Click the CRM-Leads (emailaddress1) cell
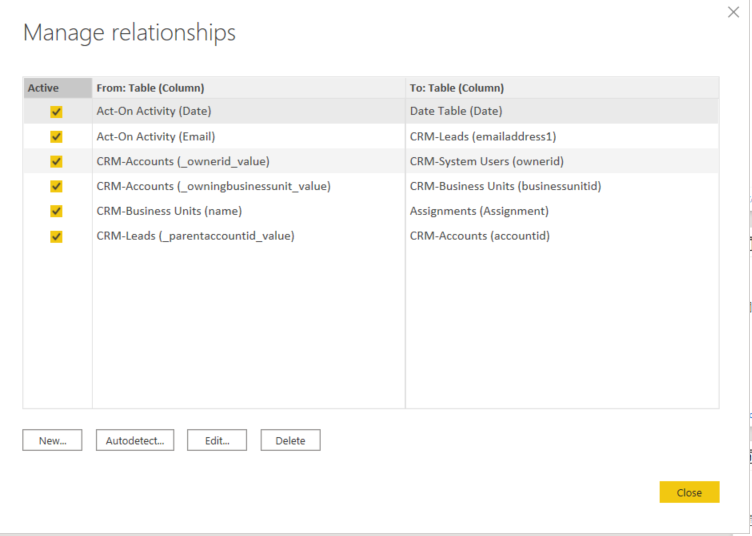 562,137
